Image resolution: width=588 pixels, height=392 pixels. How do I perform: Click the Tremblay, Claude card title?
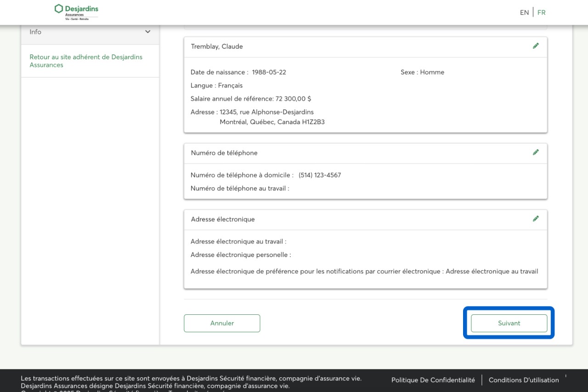click(x=217, y=46)
